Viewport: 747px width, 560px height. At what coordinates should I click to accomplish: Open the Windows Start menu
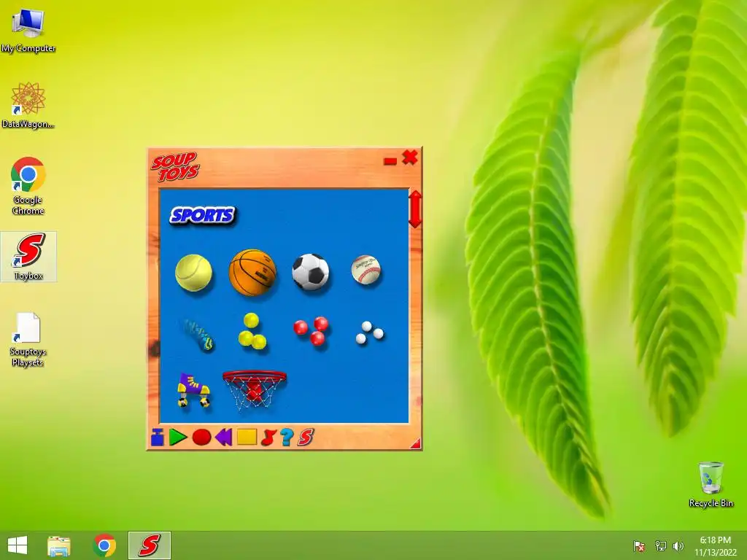[18, 545]
